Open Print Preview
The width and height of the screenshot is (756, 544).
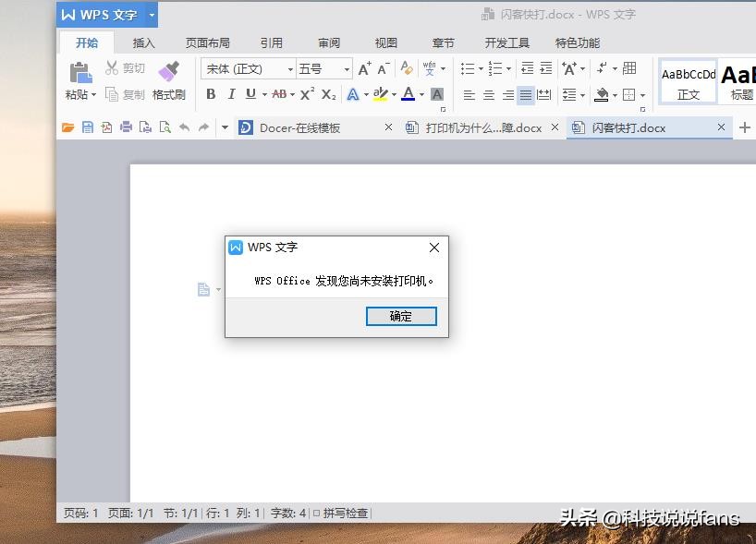(x=167, y=127)
